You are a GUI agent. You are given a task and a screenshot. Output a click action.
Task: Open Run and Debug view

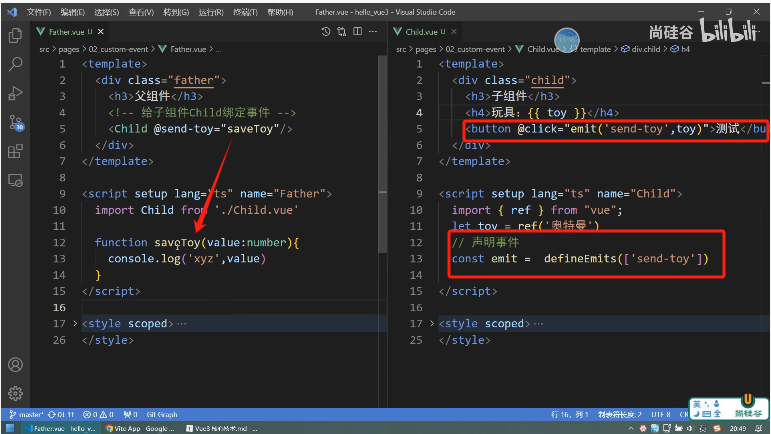15,93
